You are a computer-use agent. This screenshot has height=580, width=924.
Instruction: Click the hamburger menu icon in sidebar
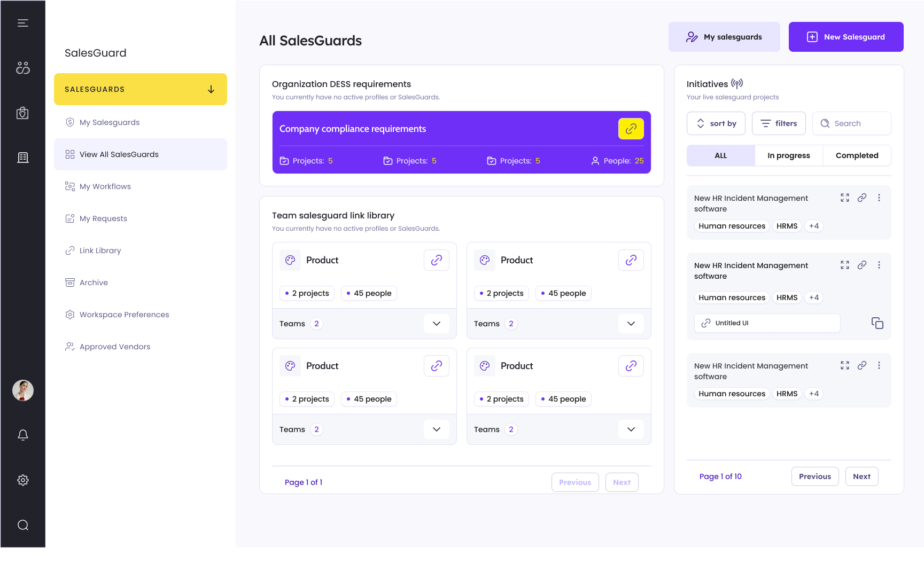pos(22,23)
